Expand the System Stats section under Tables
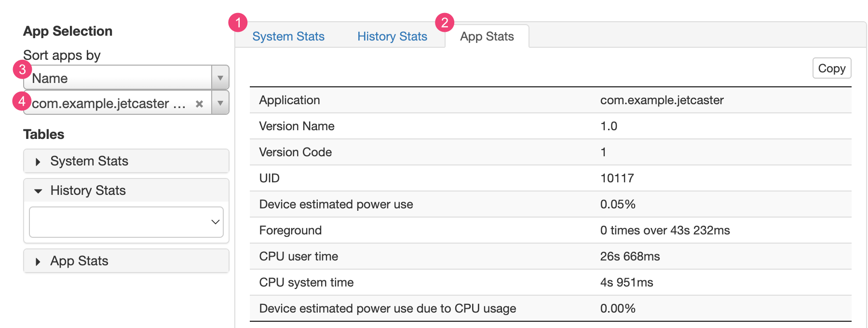868x328 pixels. tap(126, 161)
